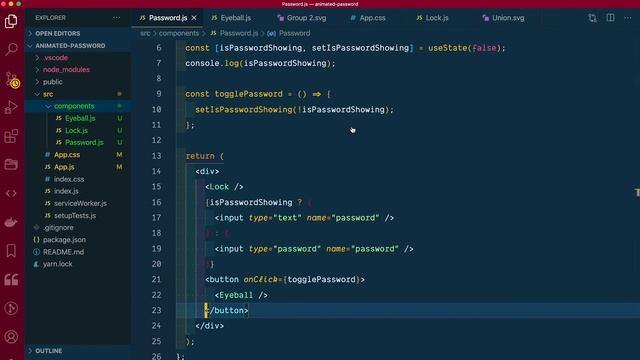Open the quotes icon view in activity bar
Viewport: 640px width, 360px height.
[x=11, y=280]
